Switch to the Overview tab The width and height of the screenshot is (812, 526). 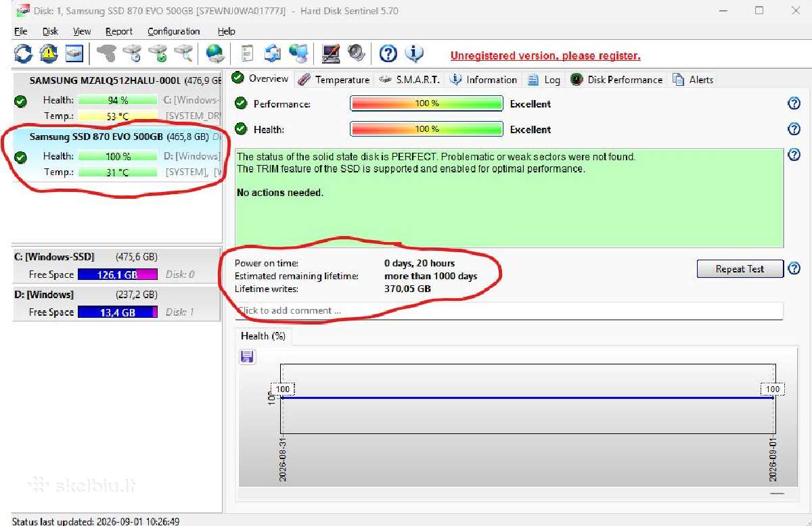(x=261, y=78)
